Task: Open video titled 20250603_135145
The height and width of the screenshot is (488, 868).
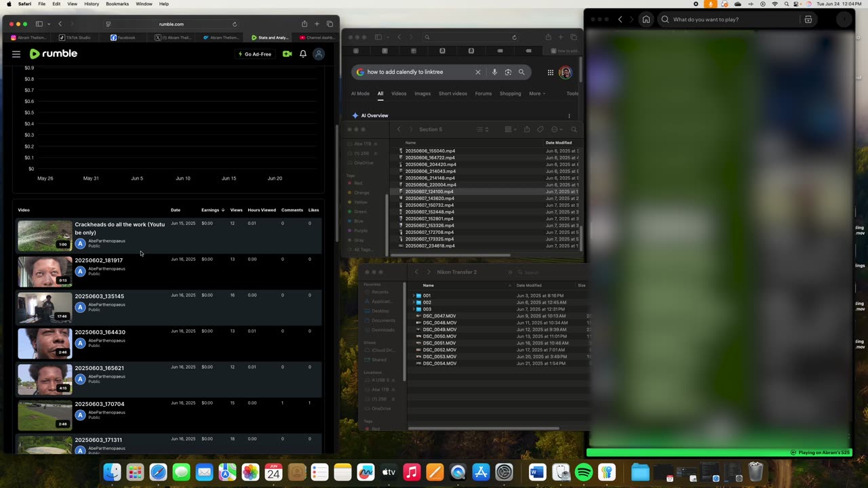Action: [100, 296]
